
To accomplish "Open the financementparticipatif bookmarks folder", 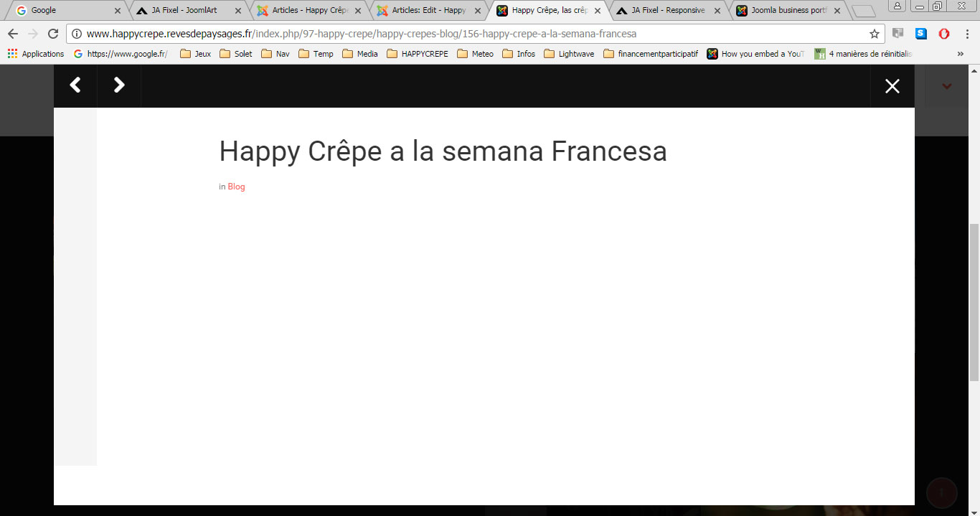I will (651, 54).
